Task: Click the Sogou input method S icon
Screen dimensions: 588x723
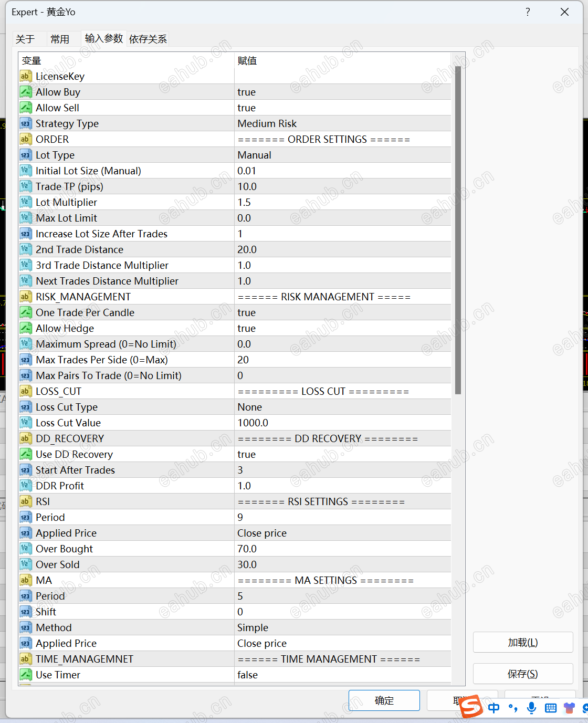Action: point(471,707)
